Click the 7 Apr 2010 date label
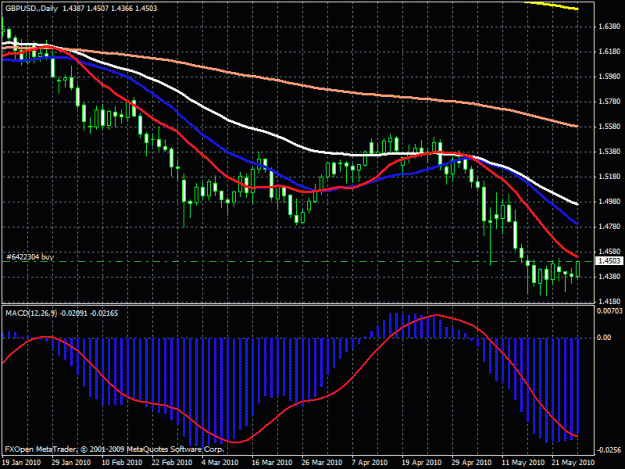625x469 pixels. 369,463
